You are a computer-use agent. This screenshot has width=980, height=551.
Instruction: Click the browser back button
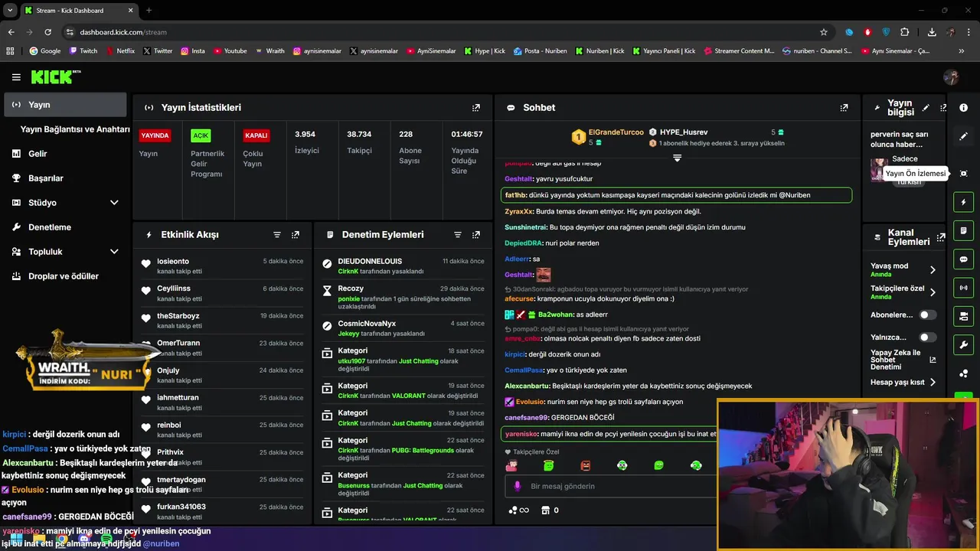point(11,32)
